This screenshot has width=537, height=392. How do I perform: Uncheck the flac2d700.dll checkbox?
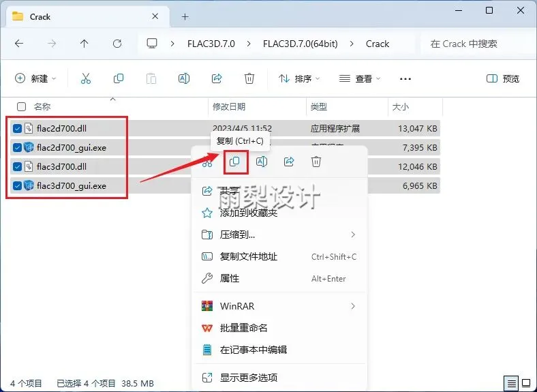[17, 128]
